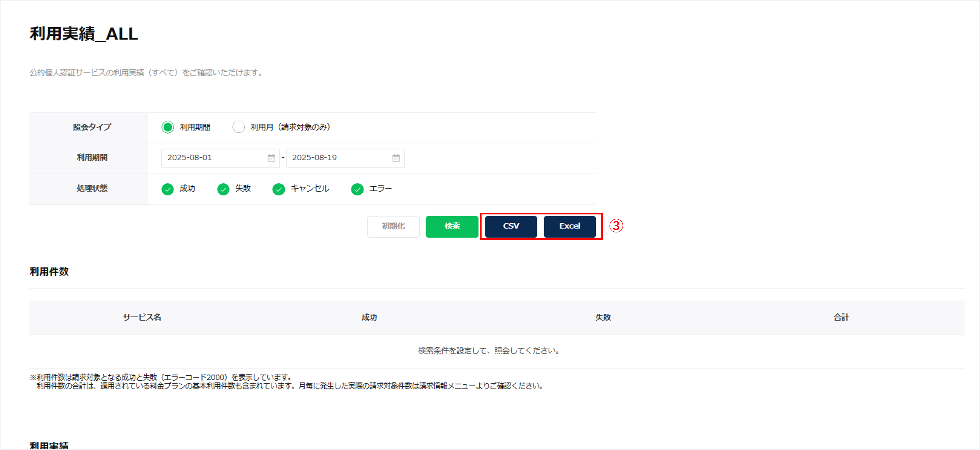Click the 初期化 reset button
The height and width of the screenshot is (450, 980).
point(393,226)
